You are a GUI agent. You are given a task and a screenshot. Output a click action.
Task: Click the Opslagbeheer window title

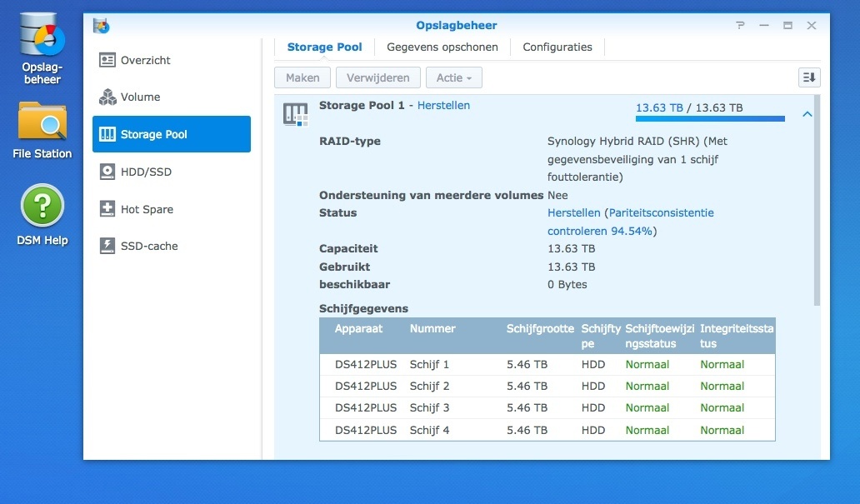(x=457, y=25)
